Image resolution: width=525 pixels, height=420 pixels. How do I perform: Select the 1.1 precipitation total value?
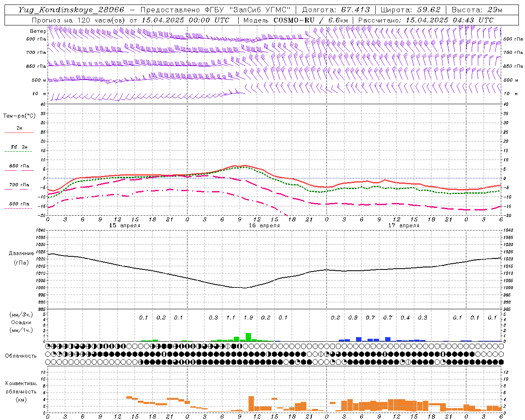(231, 317)
